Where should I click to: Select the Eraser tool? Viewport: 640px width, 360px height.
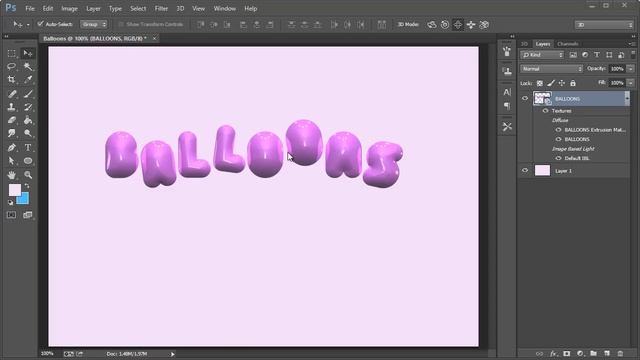coord(11,120)
